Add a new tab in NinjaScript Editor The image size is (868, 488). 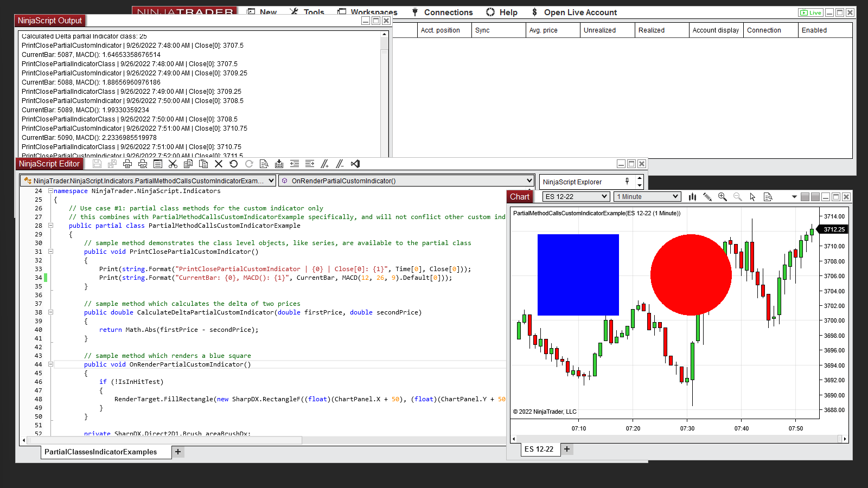[x=178, y=452]
